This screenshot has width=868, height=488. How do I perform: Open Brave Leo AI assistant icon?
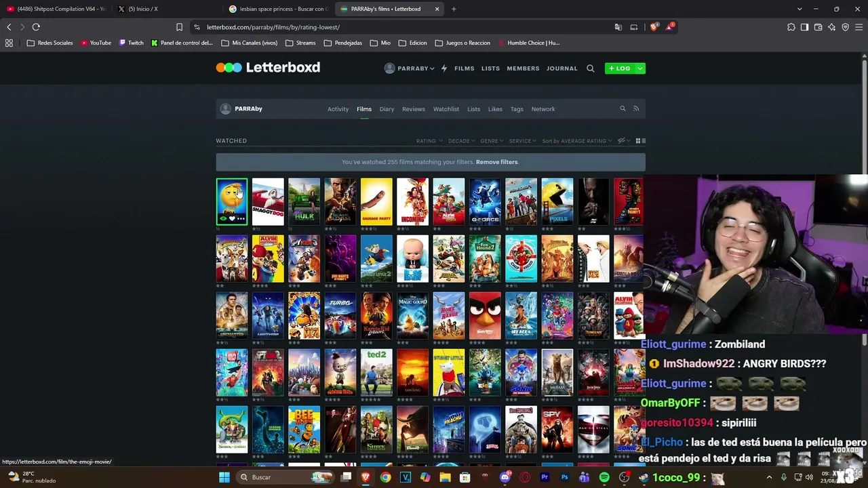[831, 27]
